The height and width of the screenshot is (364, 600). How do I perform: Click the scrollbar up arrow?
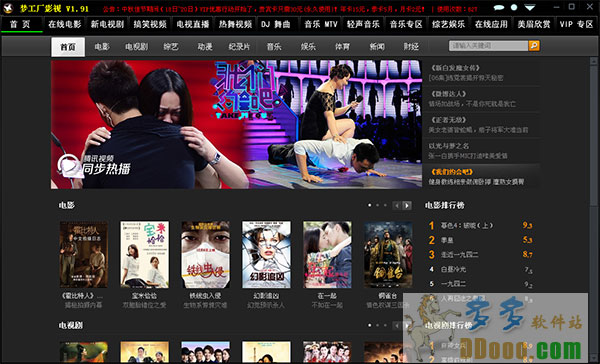(593, 61)
